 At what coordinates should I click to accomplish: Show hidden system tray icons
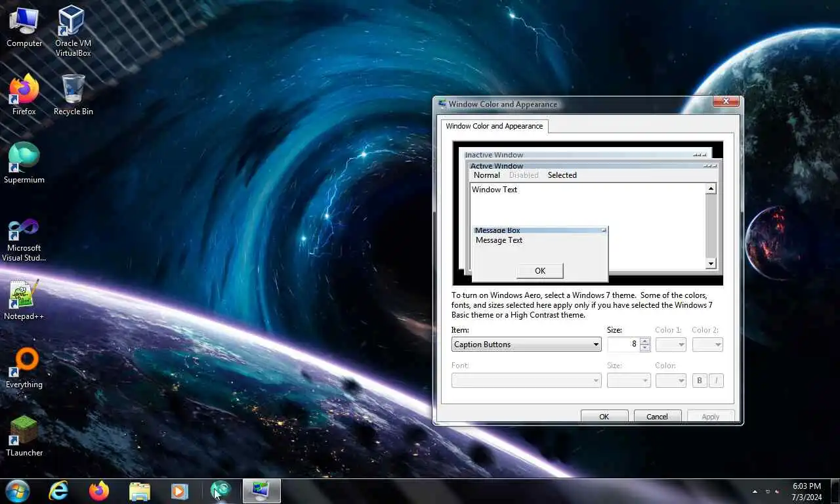755,492
